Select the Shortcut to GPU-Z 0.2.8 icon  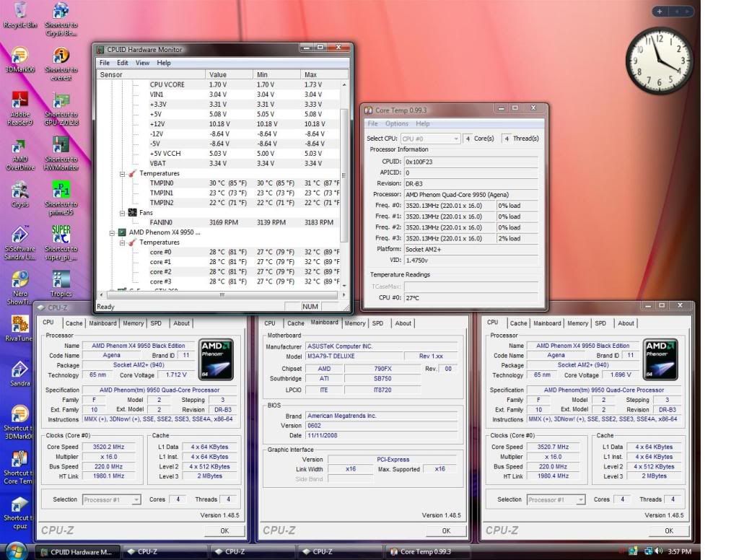[x=61, y=108]
